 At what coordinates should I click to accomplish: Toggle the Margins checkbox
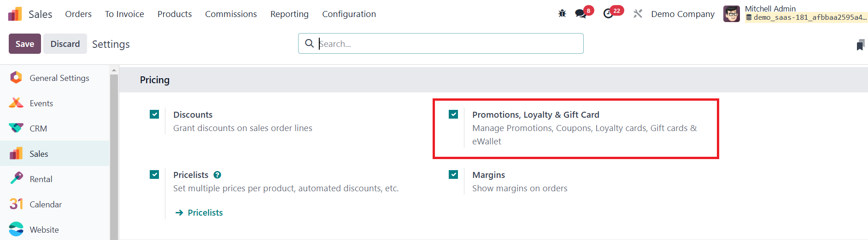click(453, 174)
